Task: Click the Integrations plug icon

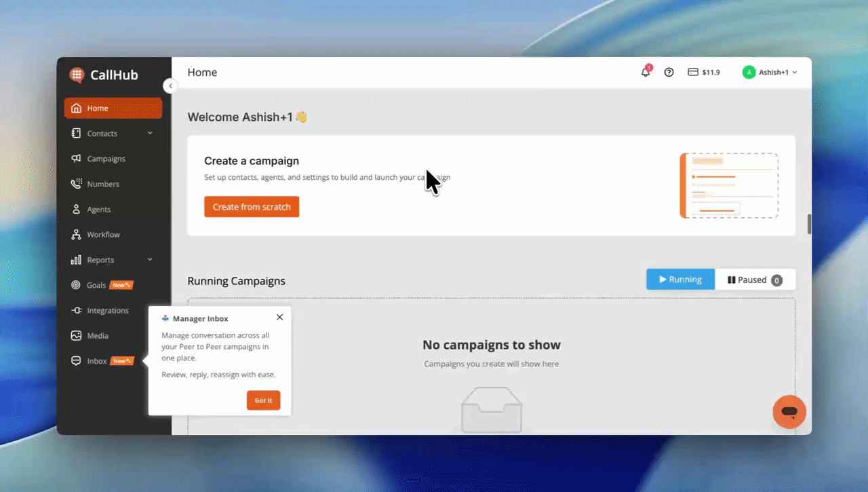Action: 76,311
